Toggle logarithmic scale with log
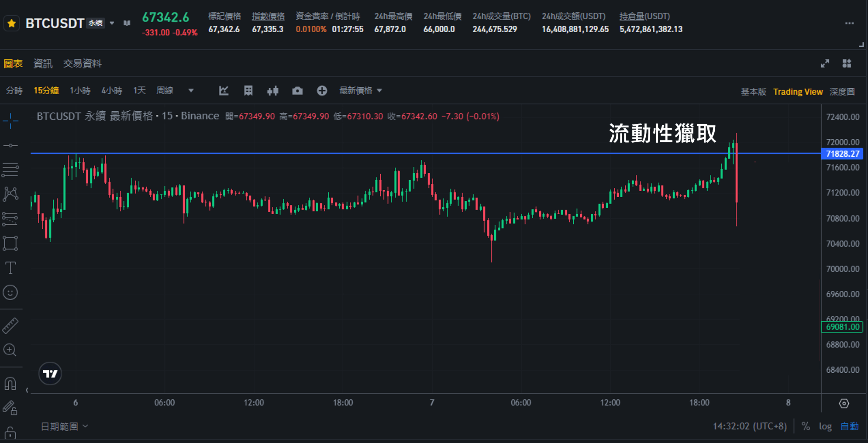 [825, 426]
